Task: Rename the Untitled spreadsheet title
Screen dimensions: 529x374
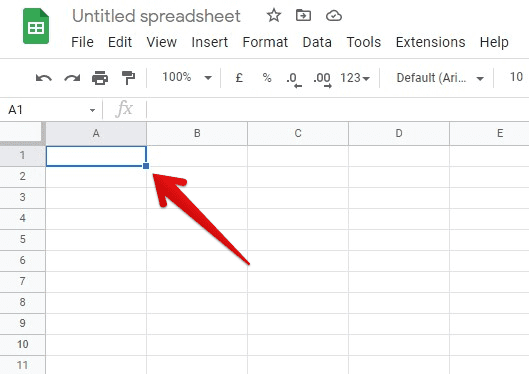Action: click(x=156, y=16)
